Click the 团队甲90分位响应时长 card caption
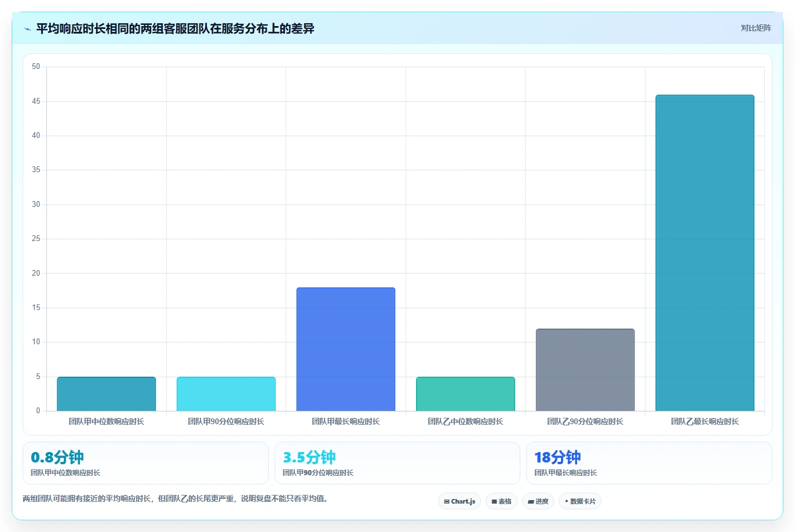The image size is (795, 532). pyautogui.click(x=318, y=473)
